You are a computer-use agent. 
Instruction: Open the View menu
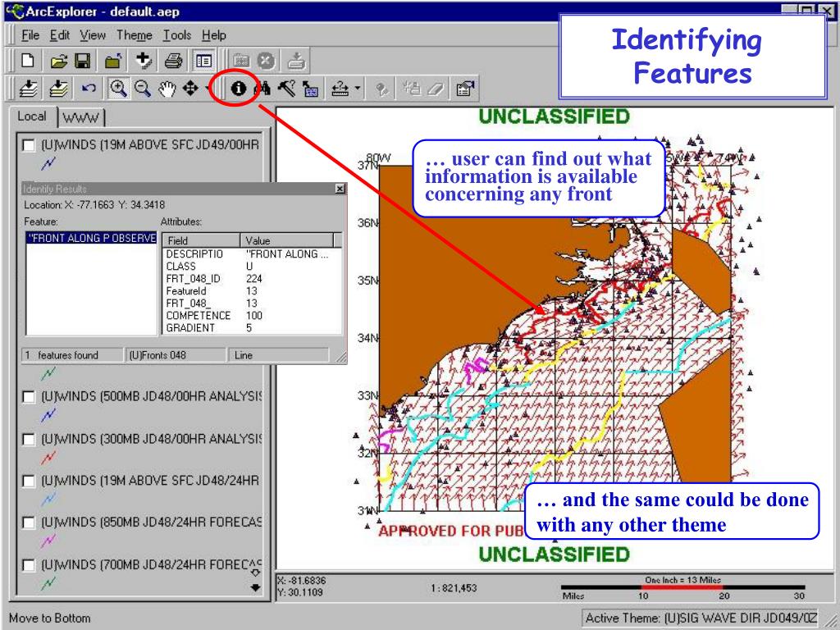(x=93, y=35)
